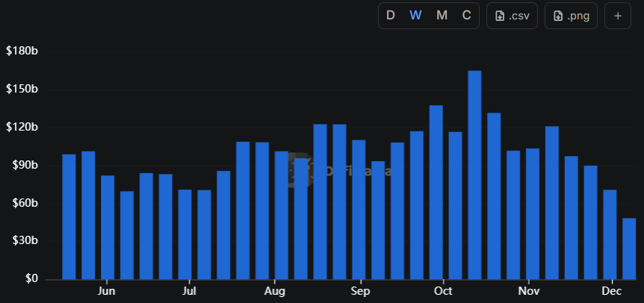Click the Aug x-axis label

click(x=275, y=291)
